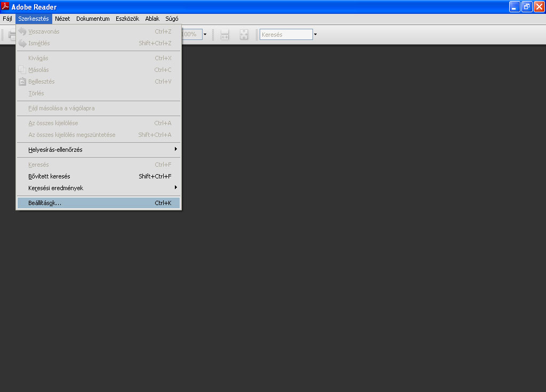Open the Súgó menu
Viewport: 546px width, 392px height.
tap(172, 19)
